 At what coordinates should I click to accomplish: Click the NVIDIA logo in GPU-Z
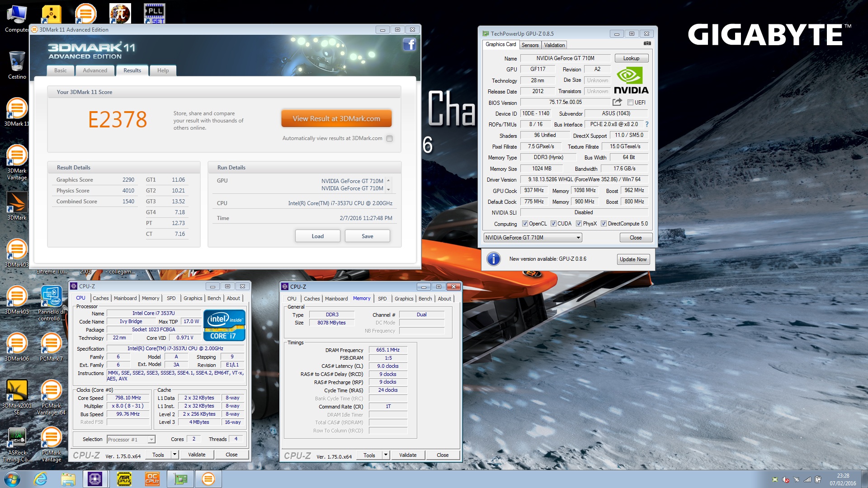pos(631,80)
